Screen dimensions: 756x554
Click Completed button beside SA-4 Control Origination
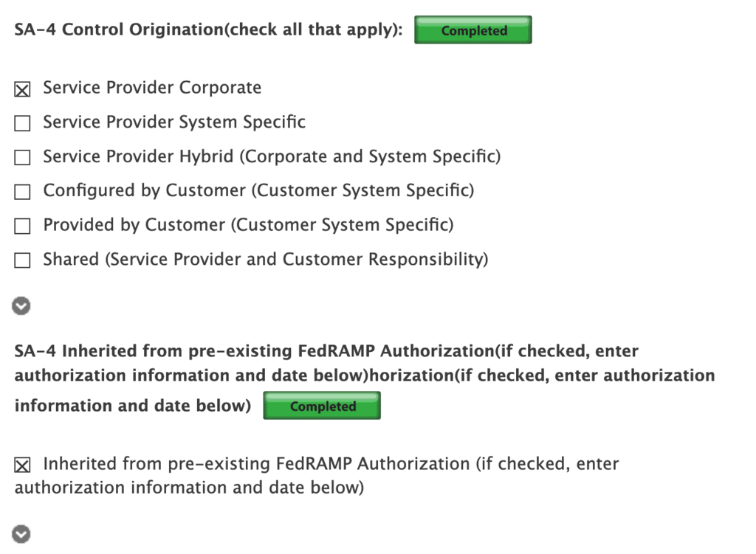point(473,31)
